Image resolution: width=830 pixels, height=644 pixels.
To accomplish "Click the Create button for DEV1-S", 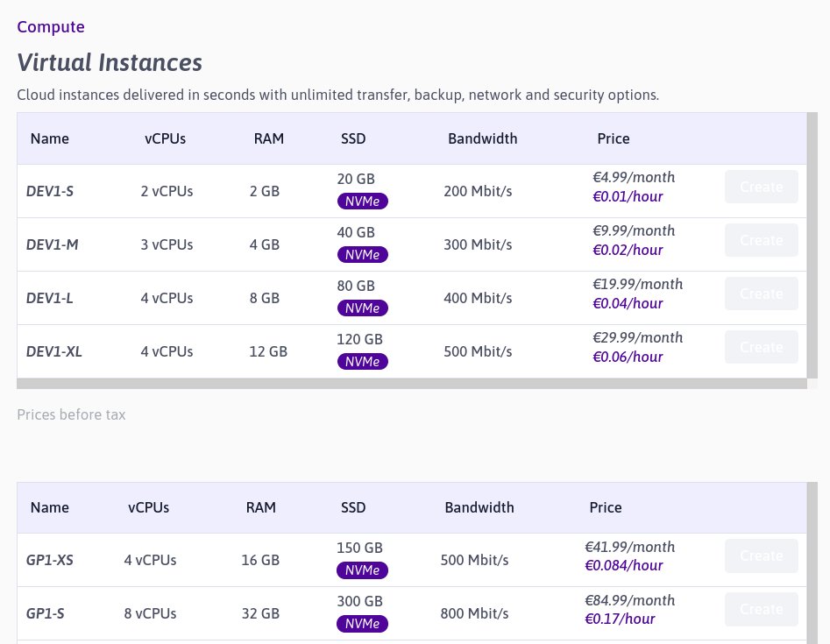I will pyautogui.click(x=761, y=187).
